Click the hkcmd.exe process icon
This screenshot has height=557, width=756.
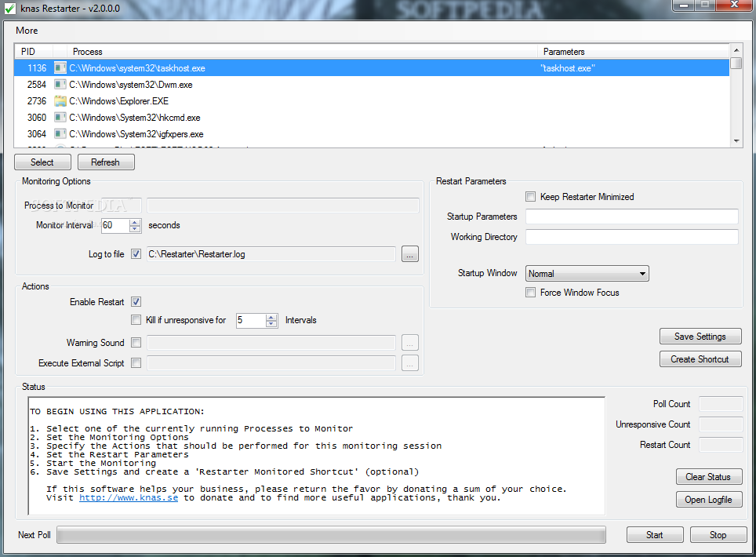60,117
